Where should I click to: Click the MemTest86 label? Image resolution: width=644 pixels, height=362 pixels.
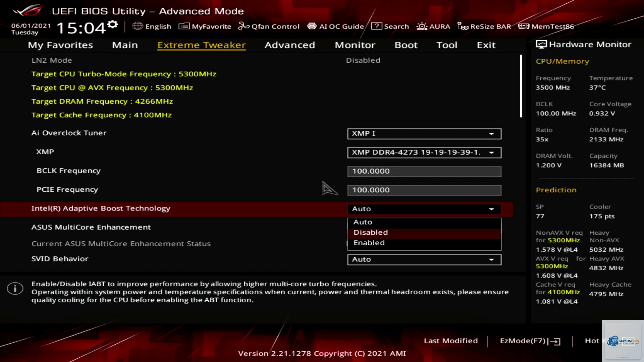[553, 26]
